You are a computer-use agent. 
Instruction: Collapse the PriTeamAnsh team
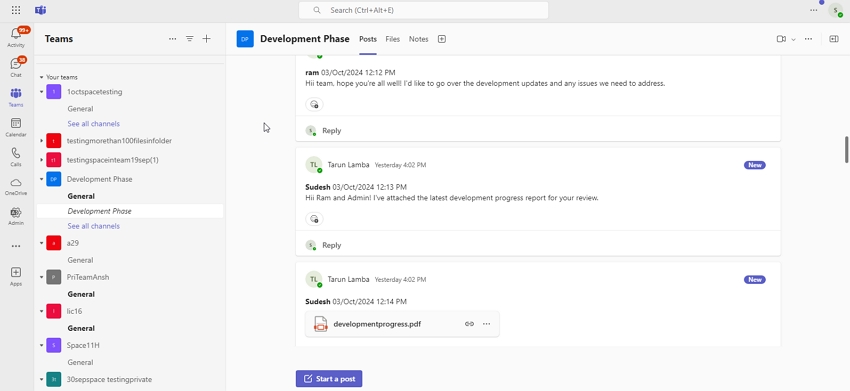(41, 277)
